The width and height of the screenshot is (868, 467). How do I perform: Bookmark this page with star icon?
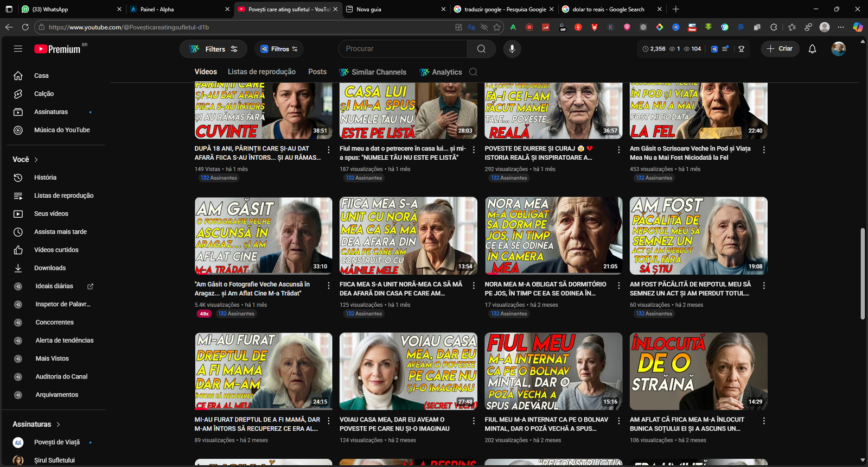pos(497,27)
